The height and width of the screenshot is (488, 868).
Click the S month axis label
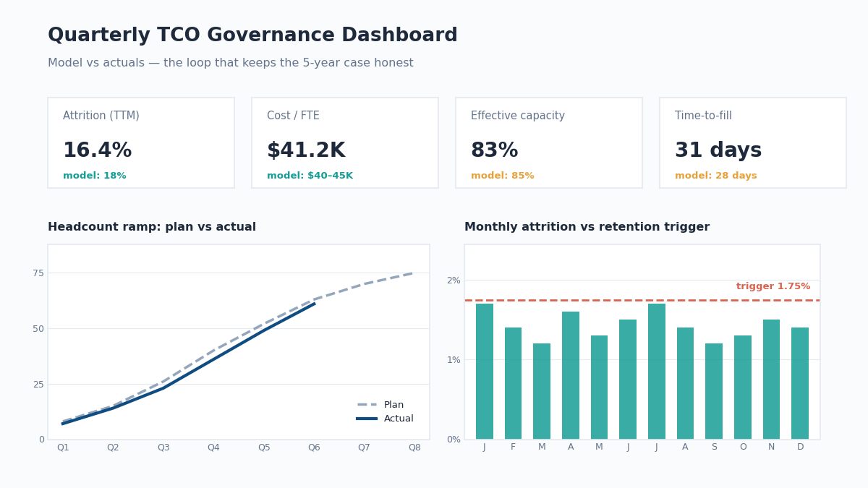[714, 447]
